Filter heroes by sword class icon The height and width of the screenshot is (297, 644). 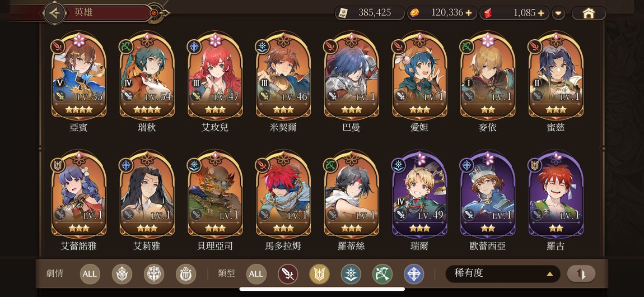tap(288, 274)
